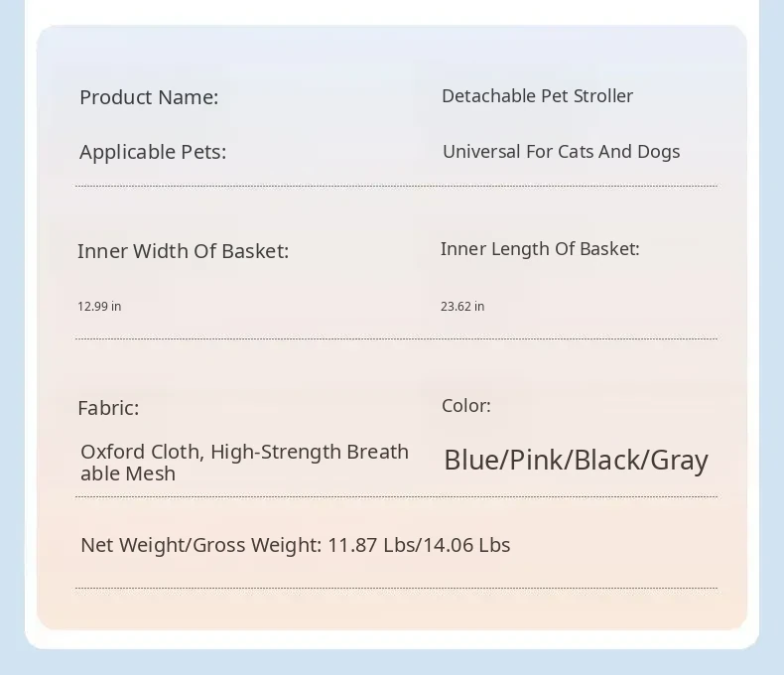Click the "Applicable Pets:" label
Viewport: 784px width, 675px height.
pos(153,152)
